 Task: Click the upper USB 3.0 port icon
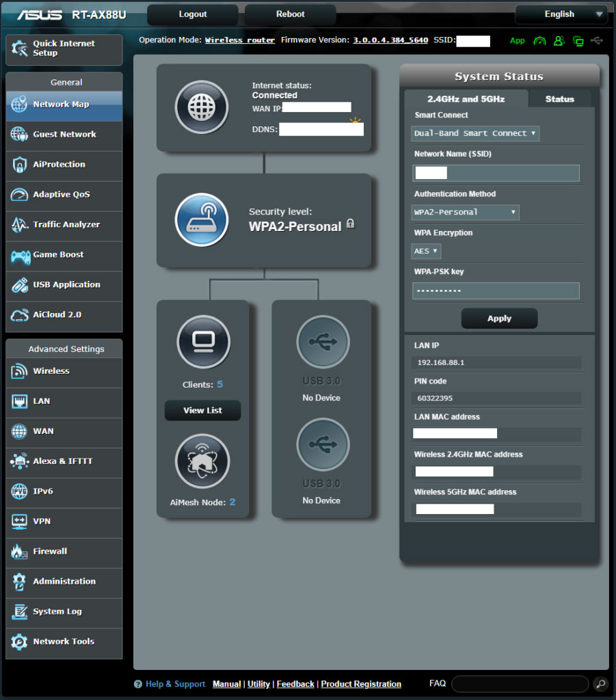click(323, 342)
